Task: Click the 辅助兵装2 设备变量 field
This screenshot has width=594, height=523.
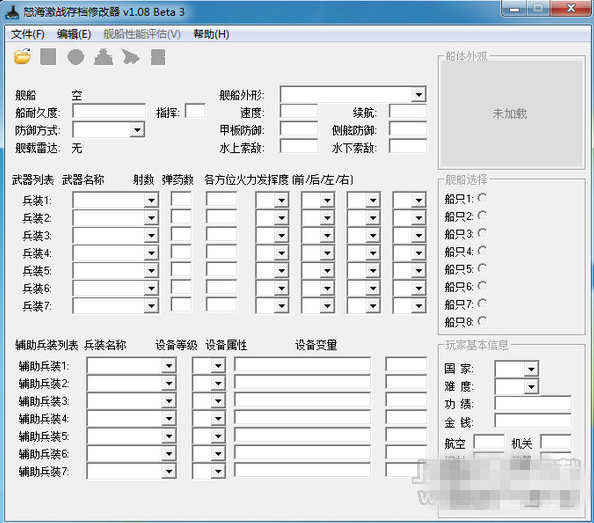Action: point(406,383)
